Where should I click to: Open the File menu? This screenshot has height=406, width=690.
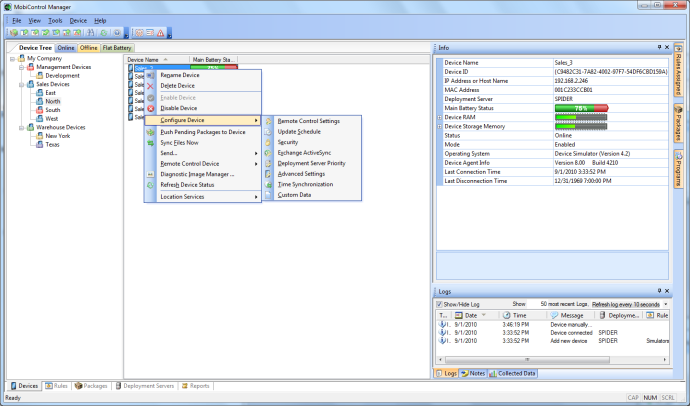17,21
